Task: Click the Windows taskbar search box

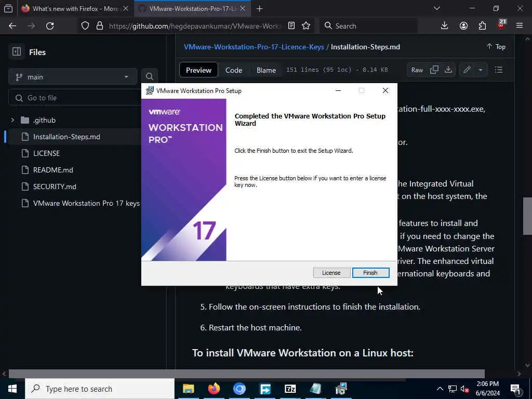Action: pos(99,389)
